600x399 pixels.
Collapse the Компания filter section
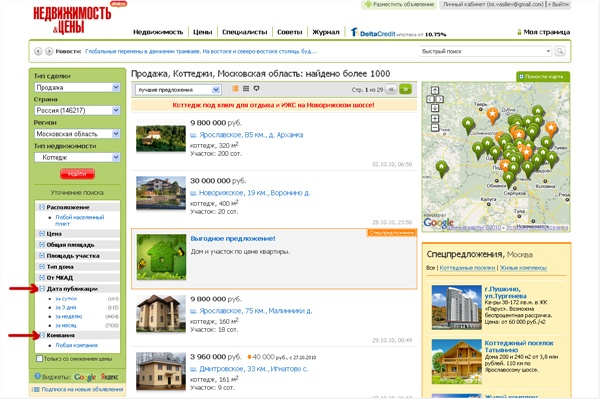[x=42, y=335]
